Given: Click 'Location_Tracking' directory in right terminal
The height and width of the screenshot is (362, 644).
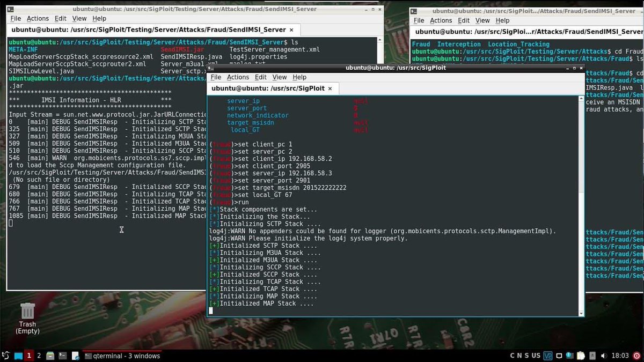Looking at the screenshot, I should click(518, 45).
